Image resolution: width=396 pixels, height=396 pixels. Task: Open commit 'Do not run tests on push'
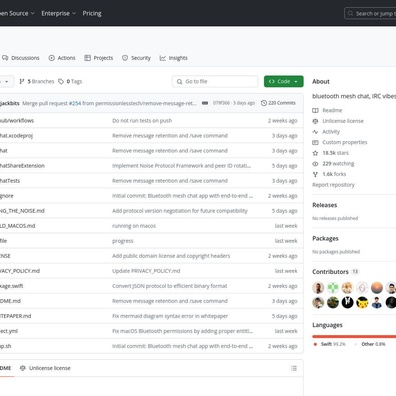coord(142,121)
